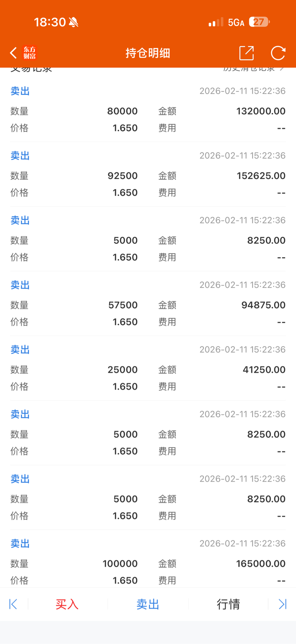Open the share icon in the header
This screenshot has height=644, width=296.
tap(246, 53)
